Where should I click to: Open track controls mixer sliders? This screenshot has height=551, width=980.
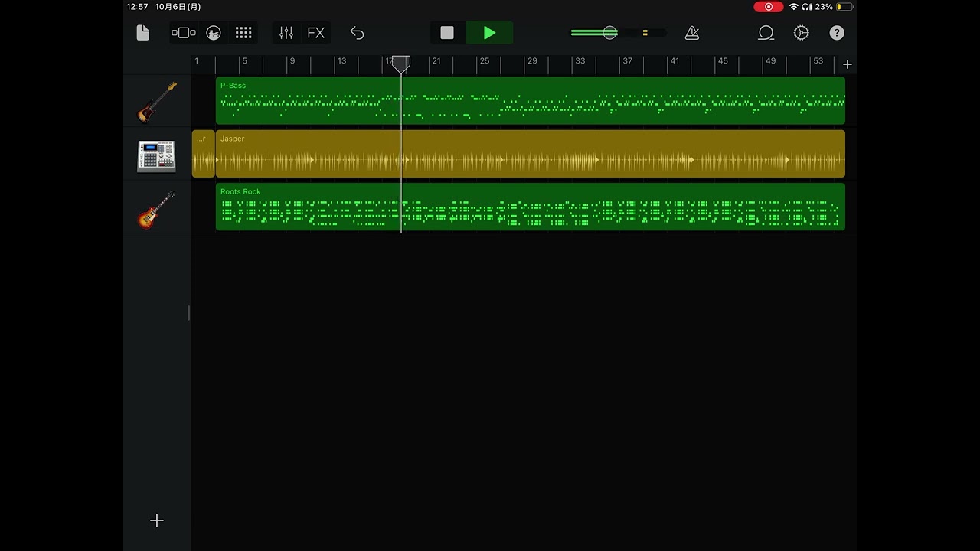pos(286,33)
